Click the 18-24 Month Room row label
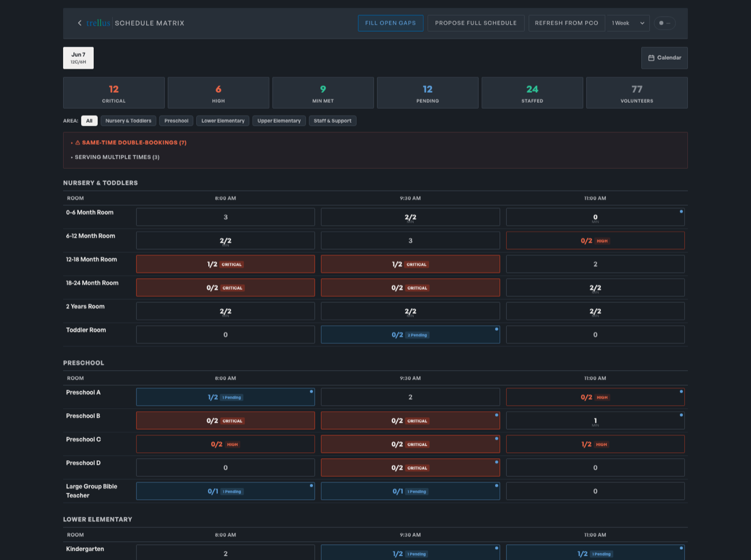Screen dimensions: 751x560 point(92,283)
